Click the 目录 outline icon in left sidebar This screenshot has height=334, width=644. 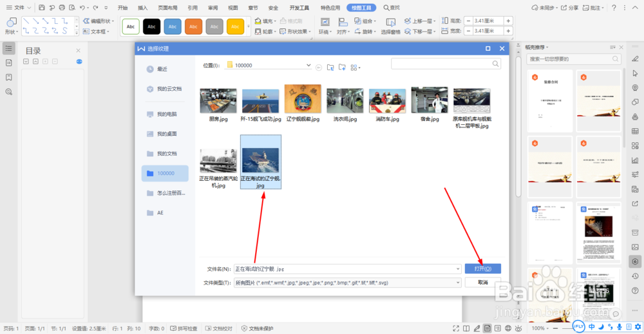8,48
